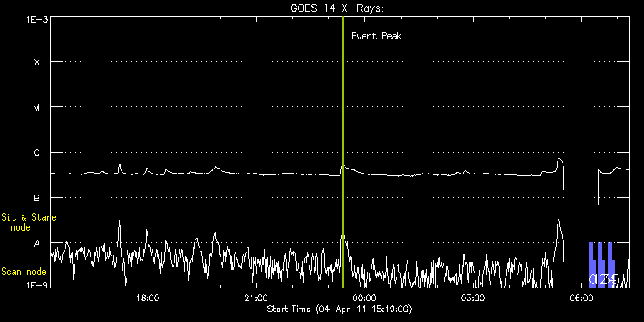
Task: Click the 'Start Time (04-Apr-11 15:19:00)' caption
Action: click(x=340, y=309)
